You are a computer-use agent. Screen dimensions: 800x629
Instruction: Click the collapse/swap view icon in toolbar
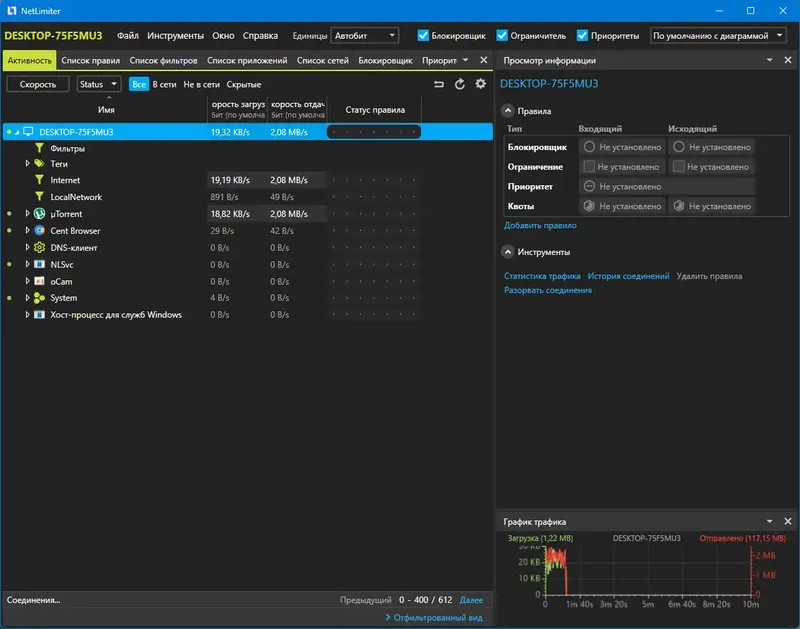439,84
